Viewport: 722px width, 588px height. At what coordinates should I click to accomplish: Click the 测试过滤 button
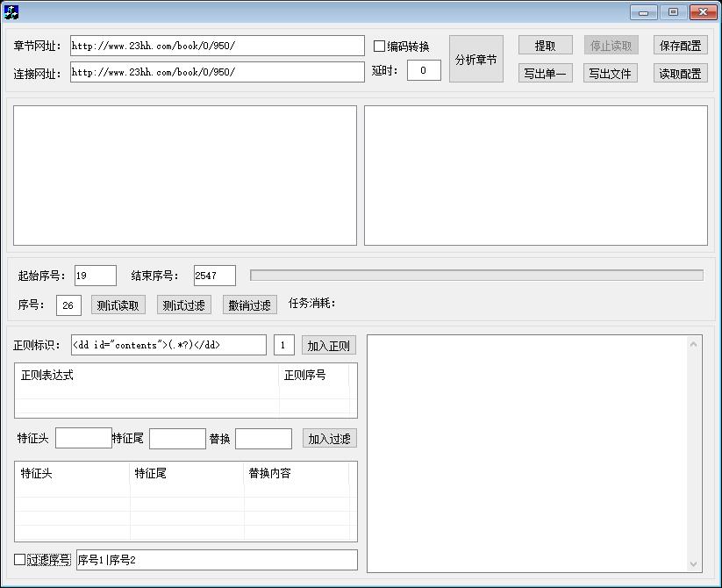pyautogui.click(x=183, y=305)
